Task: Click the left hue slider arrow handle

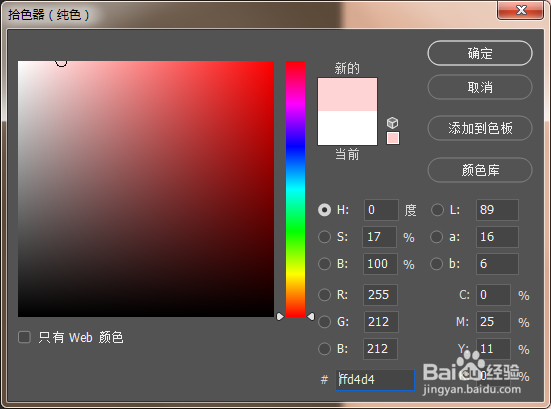Action: [280, 317]
